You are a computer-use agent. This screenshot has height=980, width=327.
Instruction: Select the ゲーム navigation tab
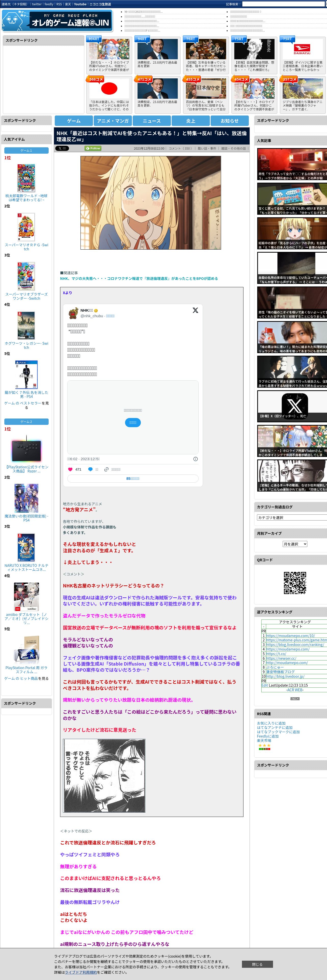74,121
